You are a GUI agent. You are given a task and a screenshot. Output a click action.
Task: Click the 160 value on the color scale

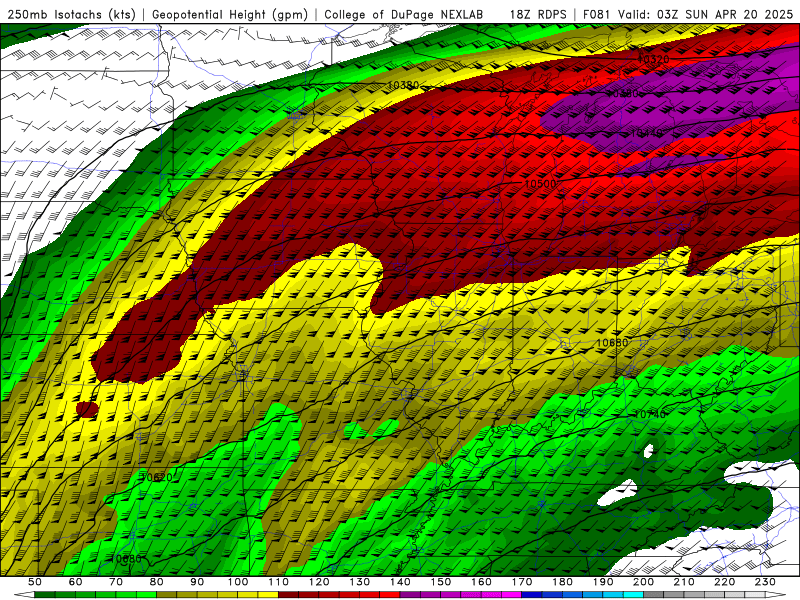tap(481, 582)
